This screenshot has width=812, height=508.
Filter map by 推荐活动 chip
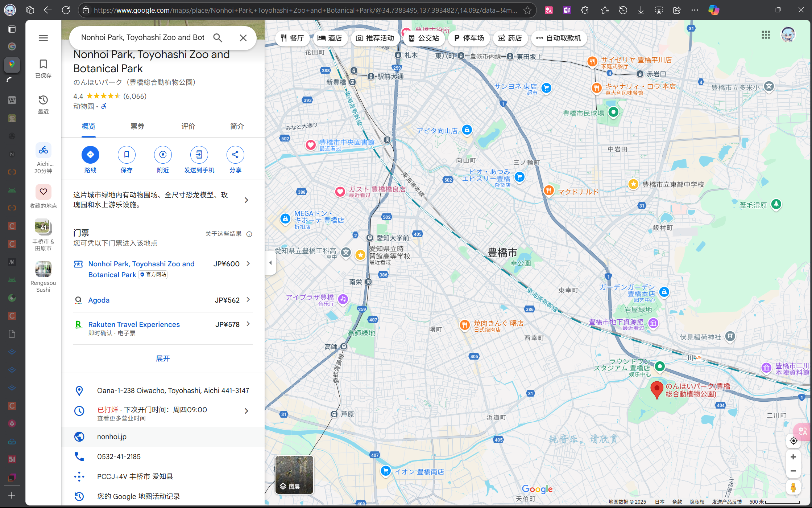[x=375, y=38]
